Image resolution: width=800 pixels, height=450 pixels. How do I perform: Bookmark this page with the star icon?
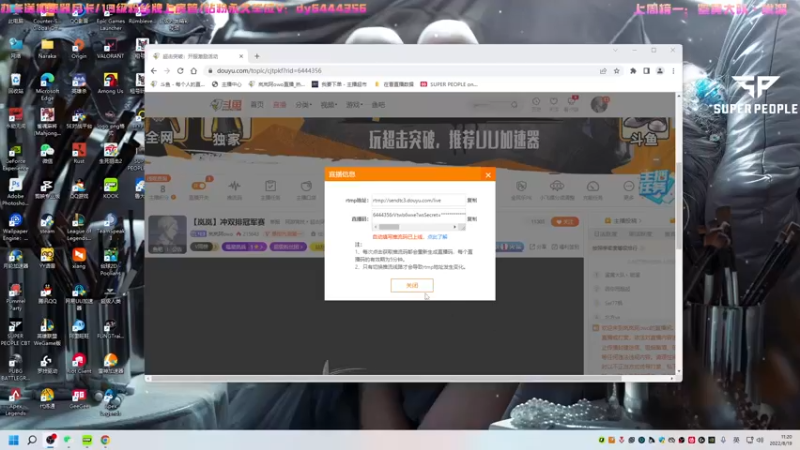coord(616,71)
